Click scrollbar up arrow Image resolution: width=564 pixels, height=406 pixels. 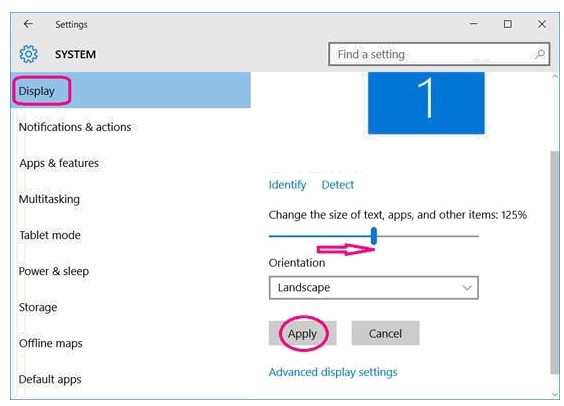tap(555, 76)
